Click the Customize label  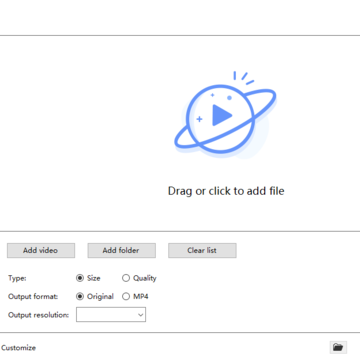18,348
